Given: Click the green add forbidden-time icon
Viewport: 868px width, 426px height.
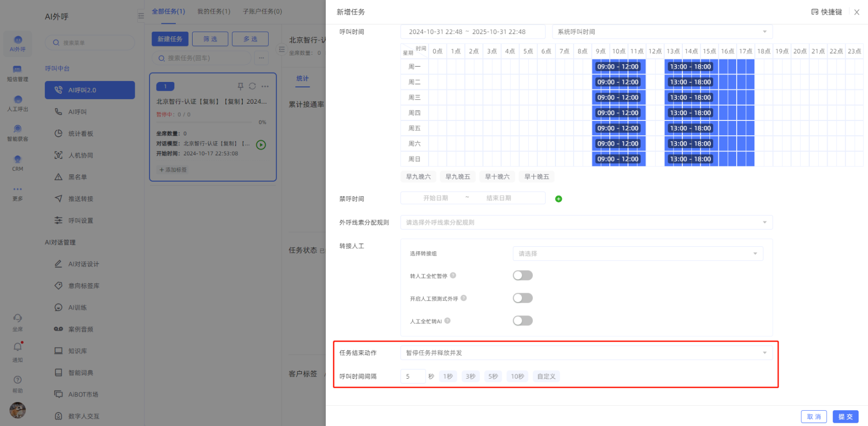Looking at the screenshot, I should click(x=558, y=199).
